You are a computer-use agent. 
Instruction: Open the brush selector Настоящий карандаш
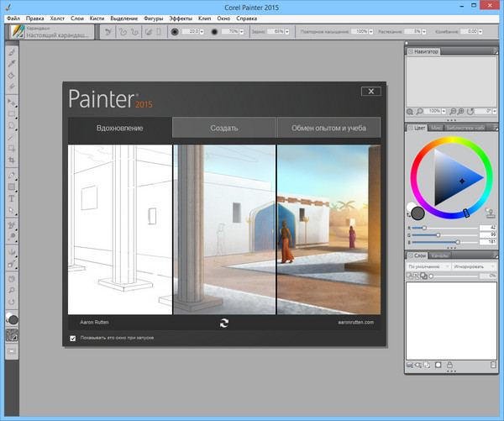point(50,31)
